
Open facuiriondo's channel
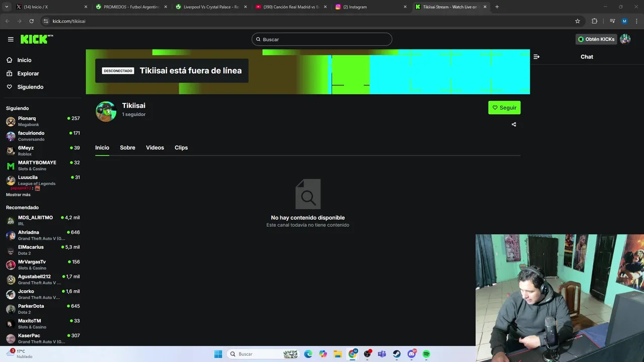(43, 136)
